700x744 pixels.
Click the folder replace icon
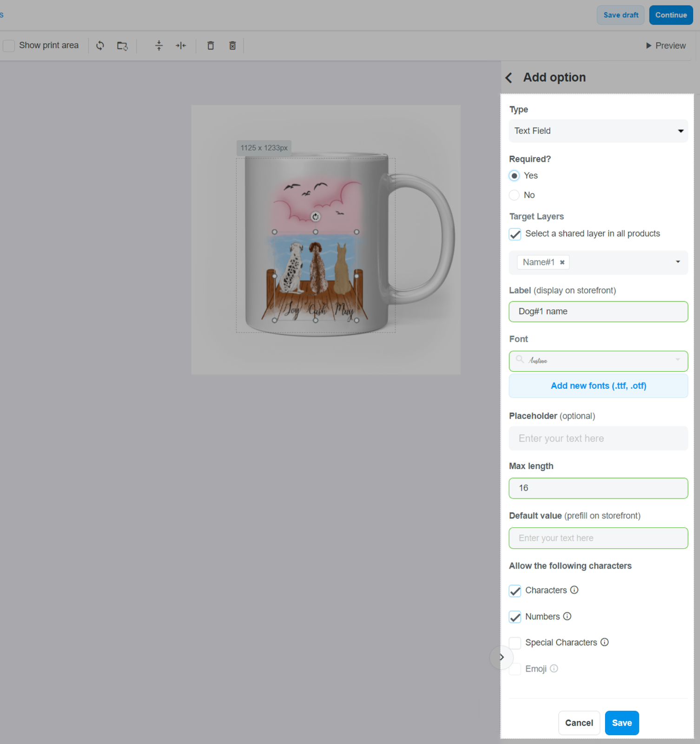tap(122, 46)
